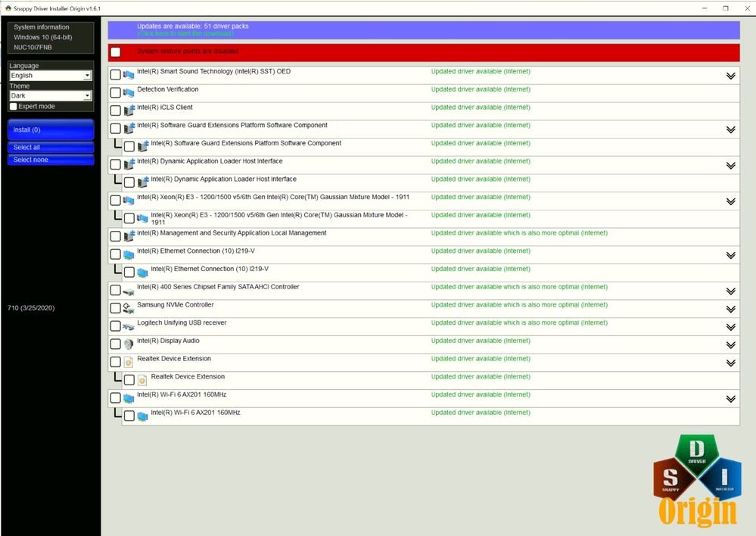
Task: Check the Logitech Unifying USB receiver driver
Action: [x=116, y=326]
